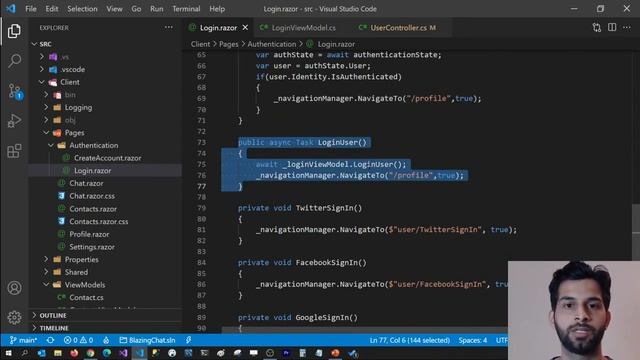Click Authentication breadcrumb segment

[x=271, y=44]
